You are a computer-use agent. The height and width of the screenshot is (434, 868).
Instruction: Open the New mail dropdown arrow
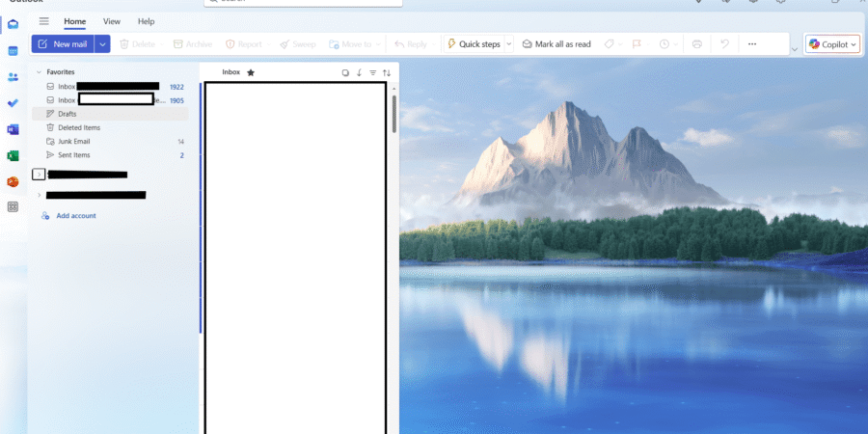(102, 44)
